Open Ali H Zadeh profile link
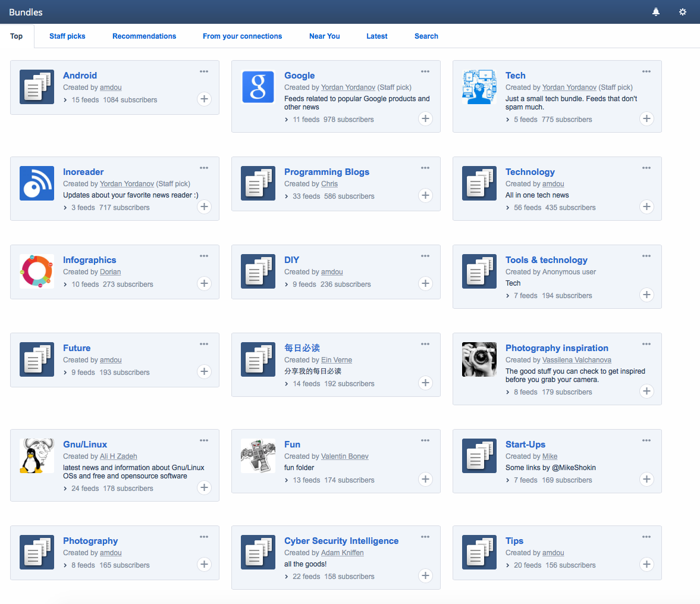700x604 pixels. pos(118,456)
